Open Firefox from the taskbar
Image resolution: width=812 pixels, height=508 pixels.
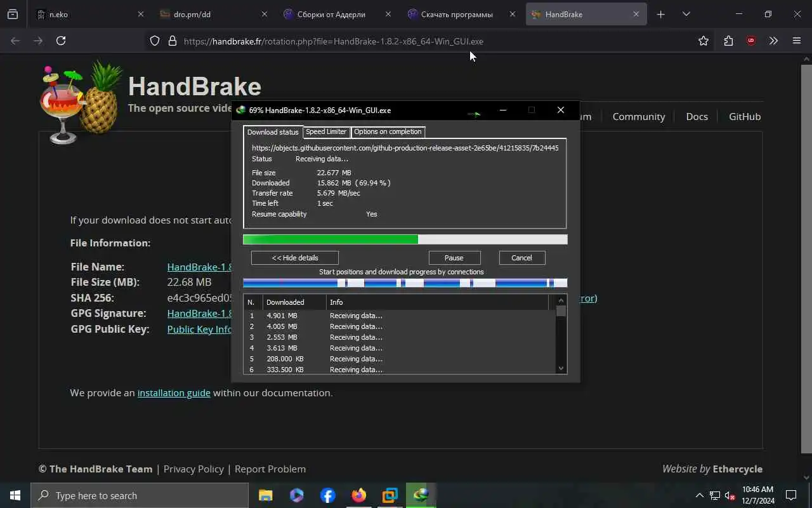click(x=359, y=495)
